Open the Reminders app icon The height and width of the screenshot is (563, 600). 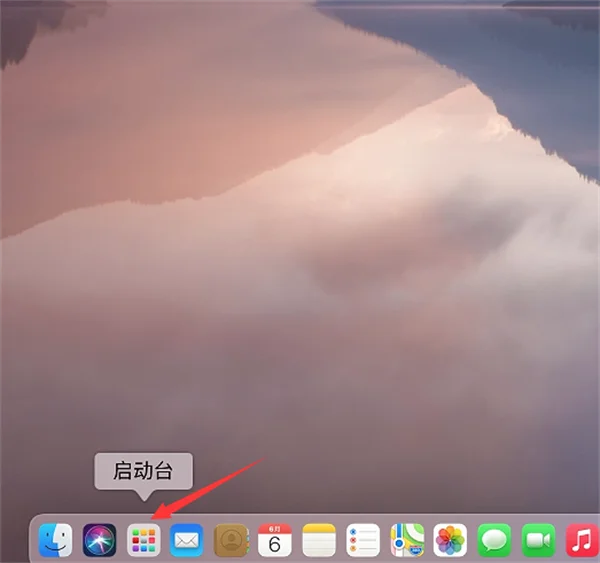pyautogui.click(x=363, y=540)
